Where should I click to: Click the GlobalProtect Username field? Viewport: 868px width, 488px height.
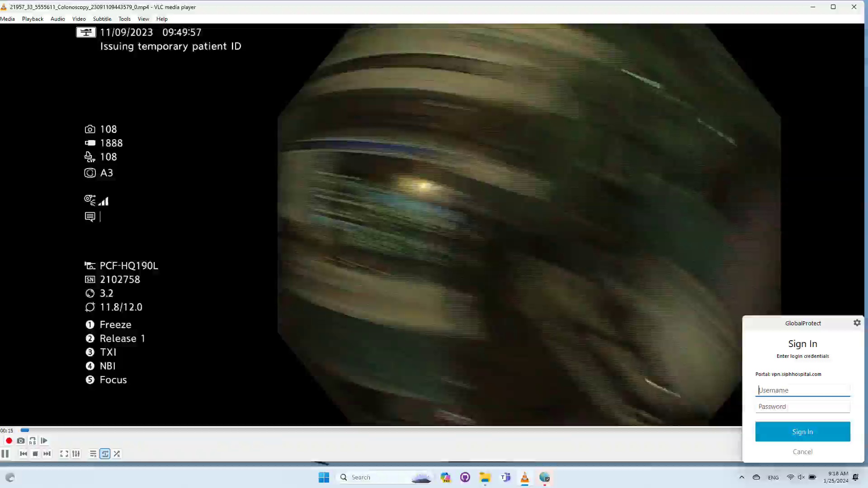click(802, 390)
